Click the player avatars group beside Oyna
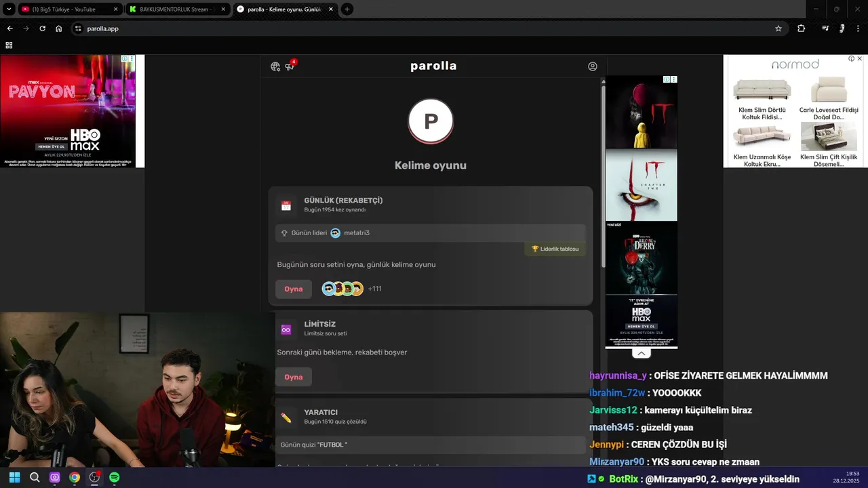The height and width of the screenshot is (488, 868). click(342, 289)
